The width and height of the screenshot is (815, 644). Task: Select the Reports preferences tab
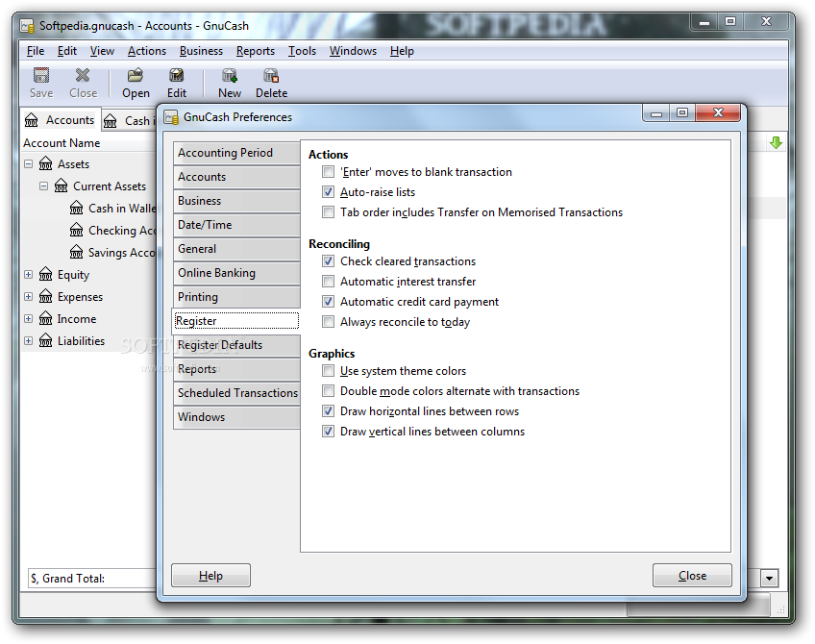coord(236,369)
